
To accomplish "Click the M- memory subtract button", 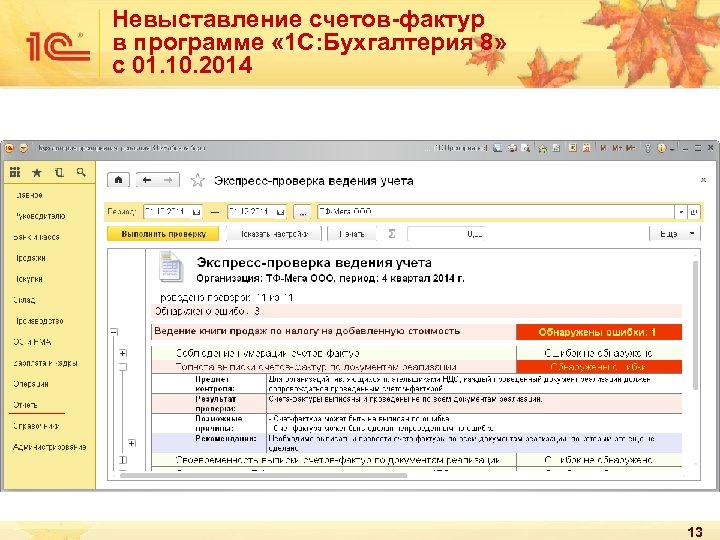I will (631, 148).
